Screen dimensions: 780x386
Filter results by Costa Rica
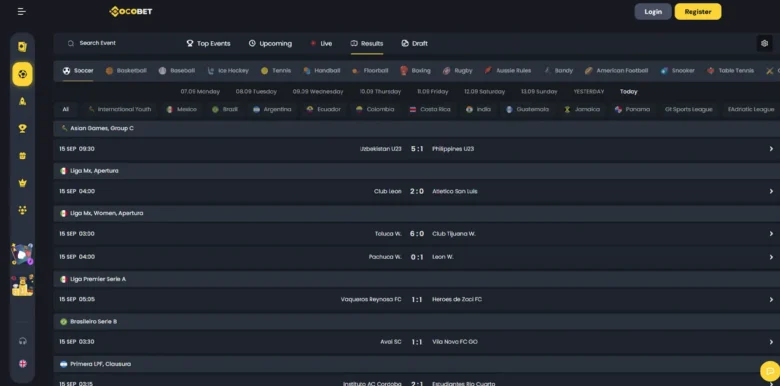point(430,109)
